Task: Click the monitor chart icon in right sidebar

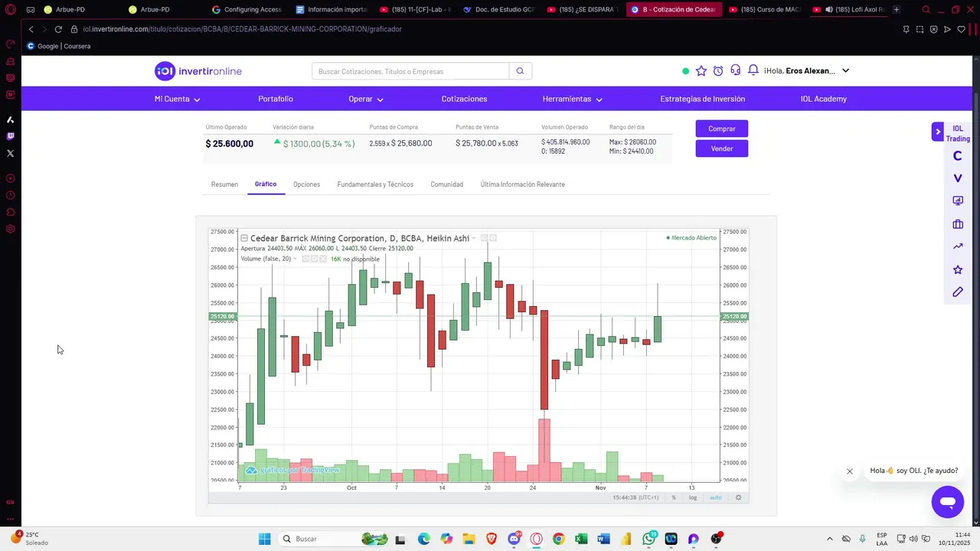Action: click(958, 201)
